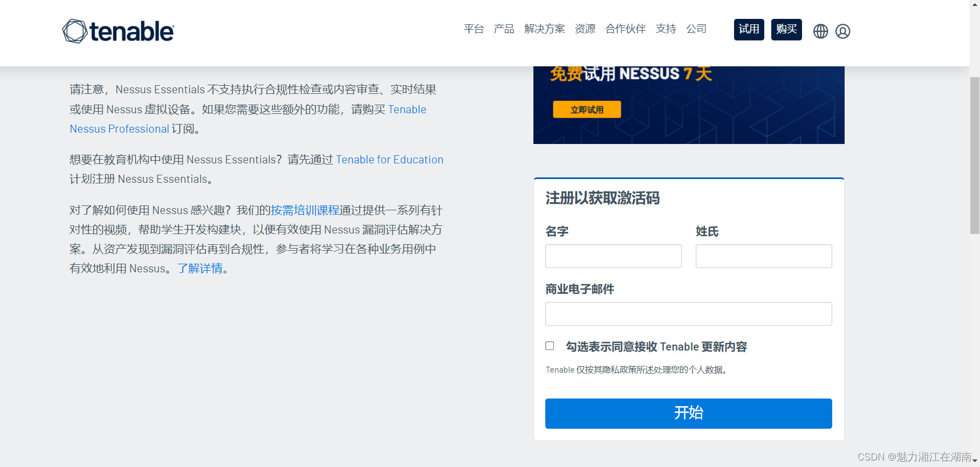Open the Tenable for Education link
980x467 pixels.
(x=389, y=160)
